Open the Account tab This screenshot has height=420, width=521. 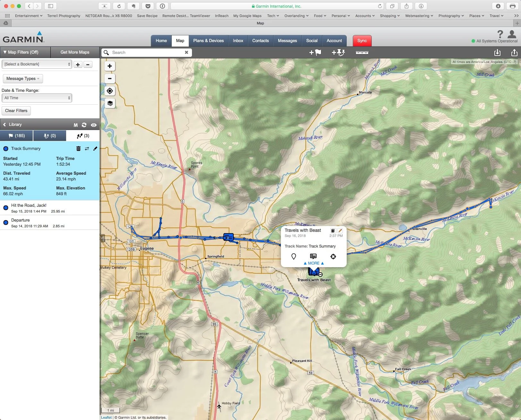click(x=334, y=41)
